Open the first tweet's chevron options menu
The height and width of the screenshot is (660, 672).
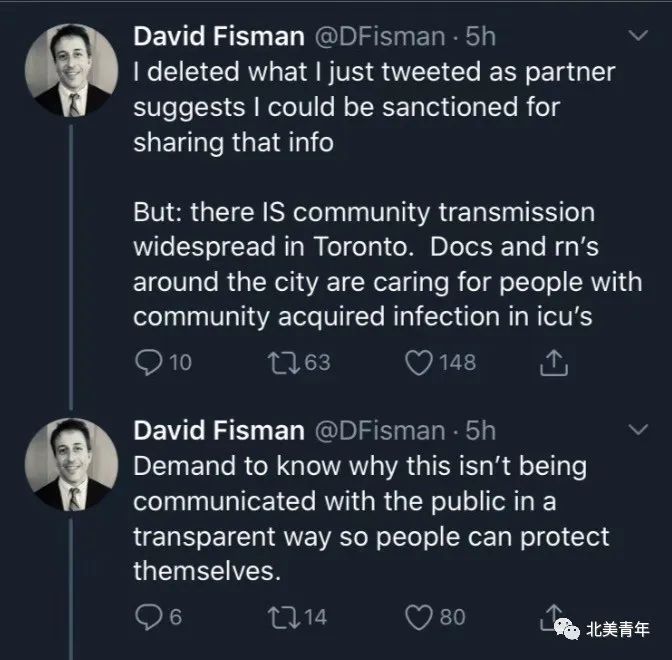(638, 35)
